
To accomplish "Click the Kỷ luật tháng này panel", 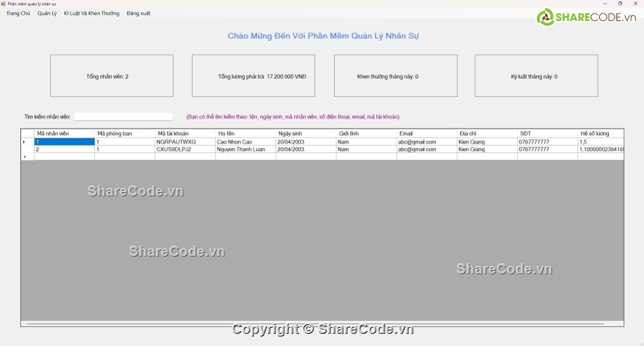I will click(536, 76).
